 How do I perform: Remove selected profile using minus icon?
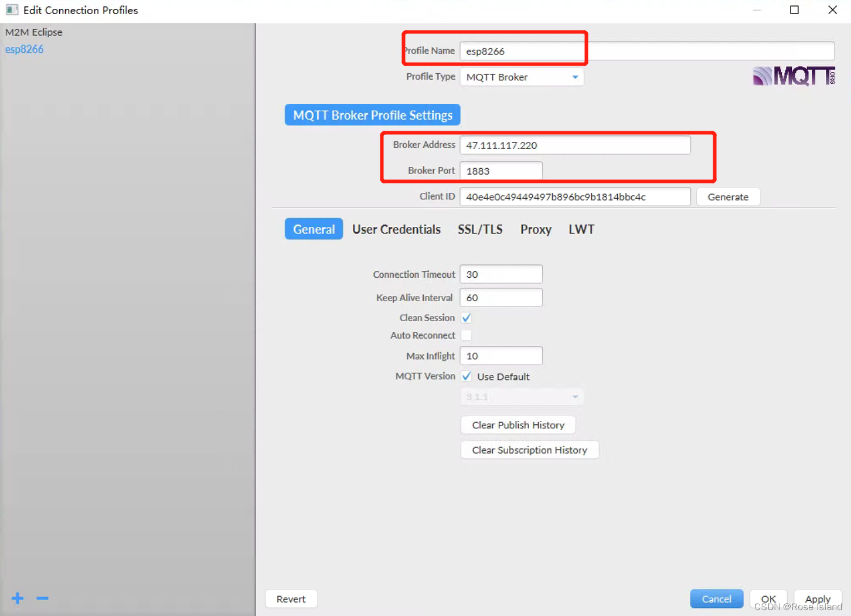click(x=42, y=598)
